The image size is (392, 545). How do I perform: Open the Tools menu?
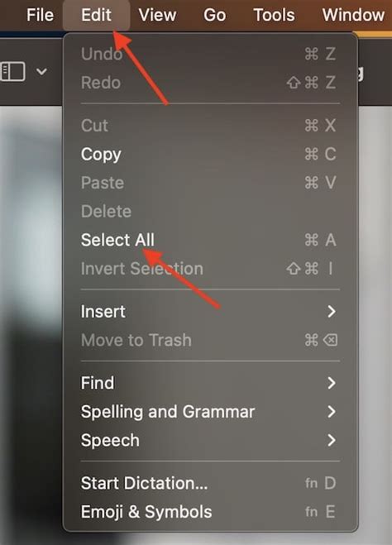point(275,15)
